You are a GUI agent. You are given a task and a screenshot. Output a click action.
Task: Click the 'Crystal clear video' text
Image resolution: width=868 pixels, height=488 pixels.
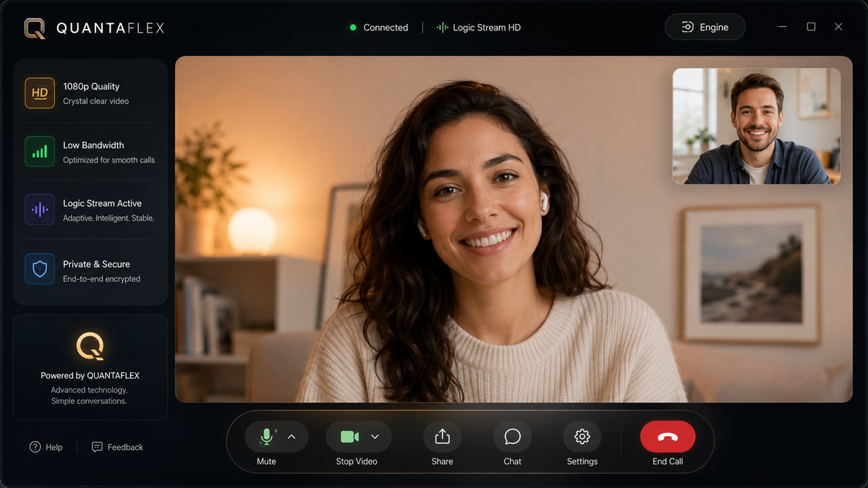pos(95,101)
